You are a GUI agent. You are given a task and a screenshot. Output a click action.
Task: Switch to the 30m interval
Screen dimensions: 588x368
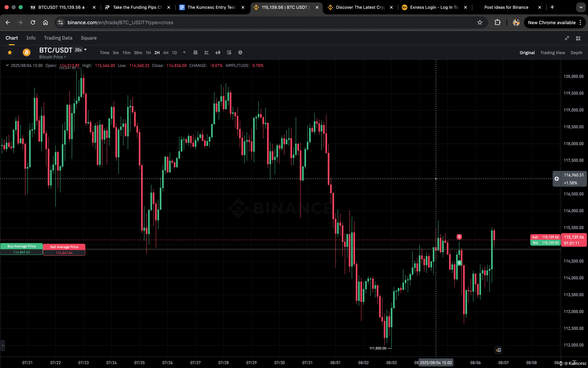[138, 53]
